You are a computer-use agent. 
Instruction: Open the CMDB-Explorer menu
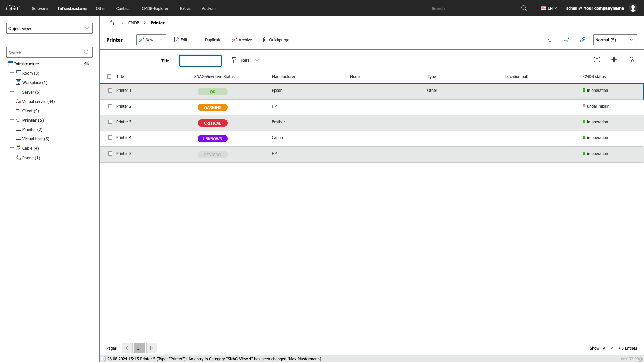point(155,9)
